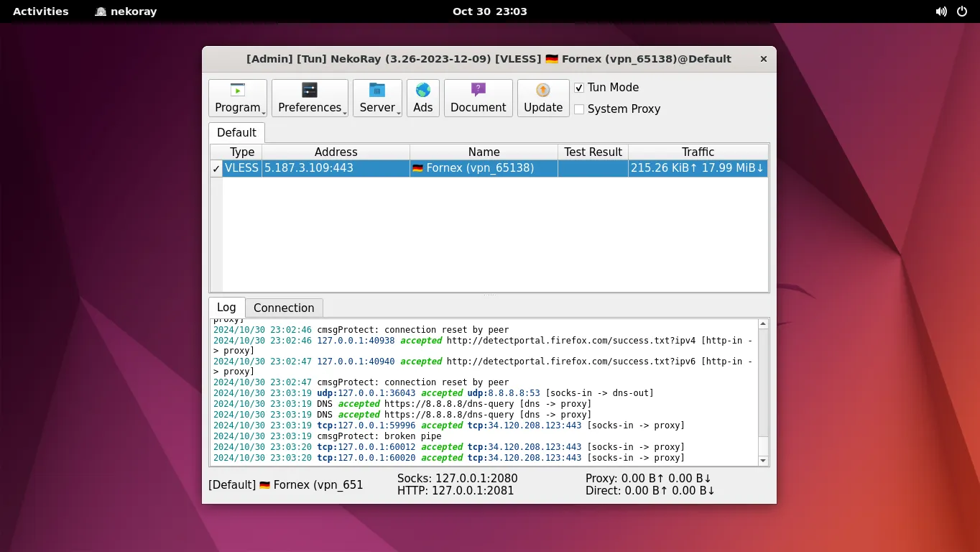Sort by the Address column header
The height and width of the screenshot is (552, 980).
point(336,152)
